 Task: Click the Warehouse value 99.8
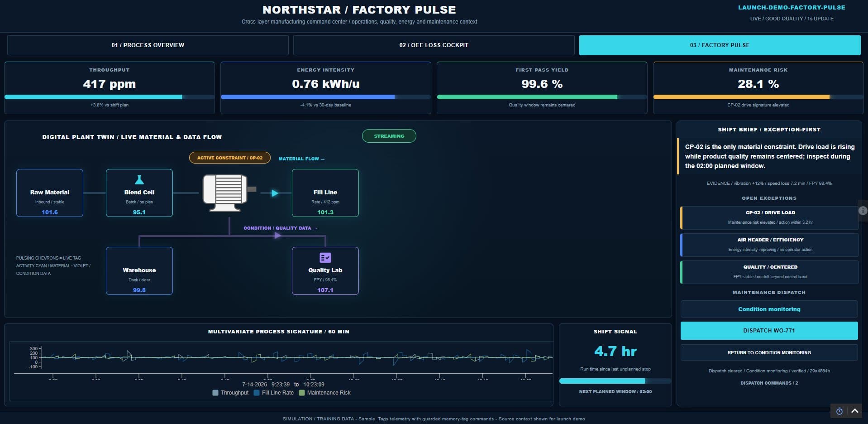139,290
